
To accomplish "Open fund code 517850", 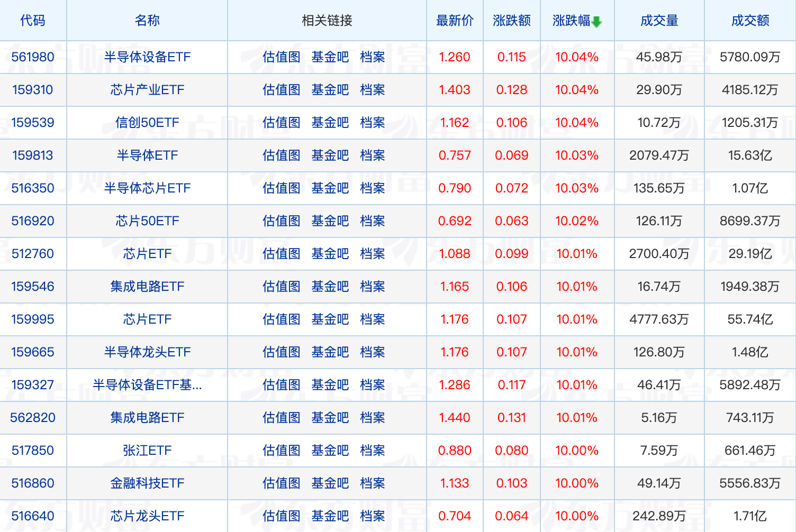I will click(x=33, y=451).
